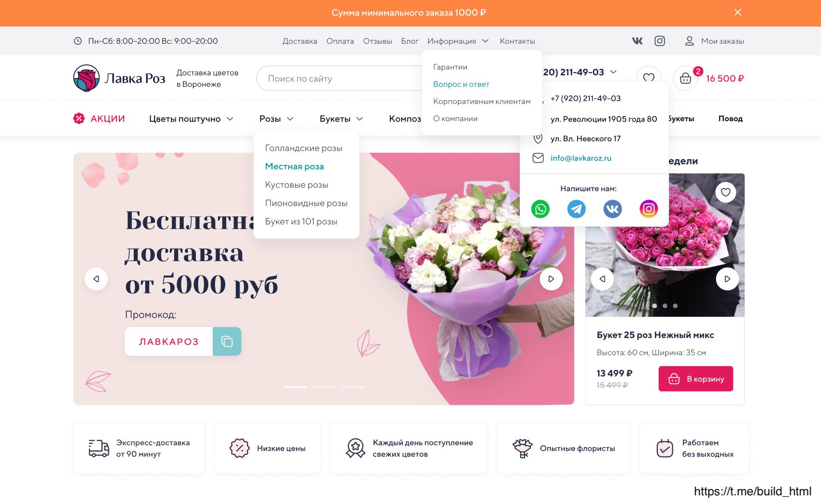The width and height of the screenshot is (821, 504).
Task: Copy the ЛАВКАРОЗ promo code
Action: [227, 341]
